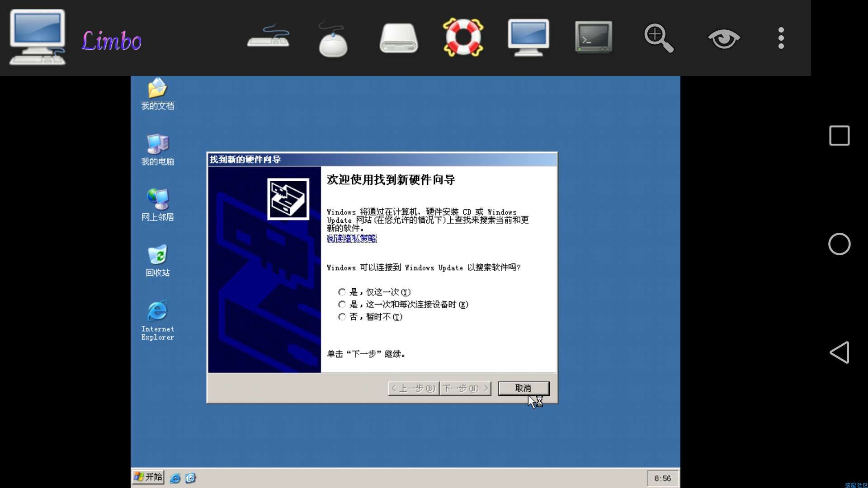Tap Android recent apps square button
The image size is (868, 488).
click(839, 136)
